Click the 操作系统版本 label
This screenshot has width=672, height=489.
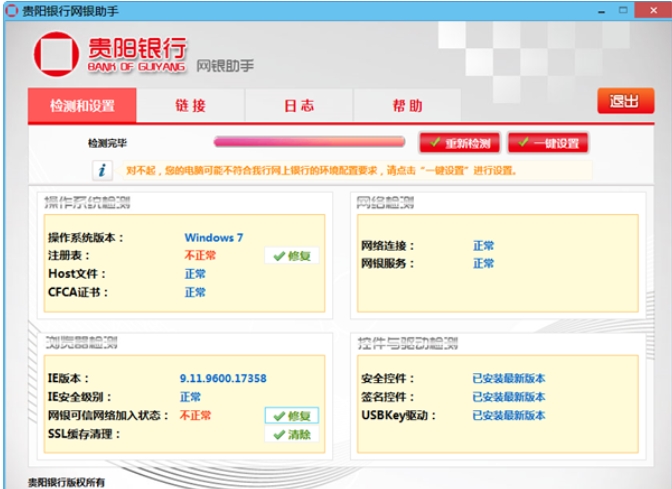(86, 237)
